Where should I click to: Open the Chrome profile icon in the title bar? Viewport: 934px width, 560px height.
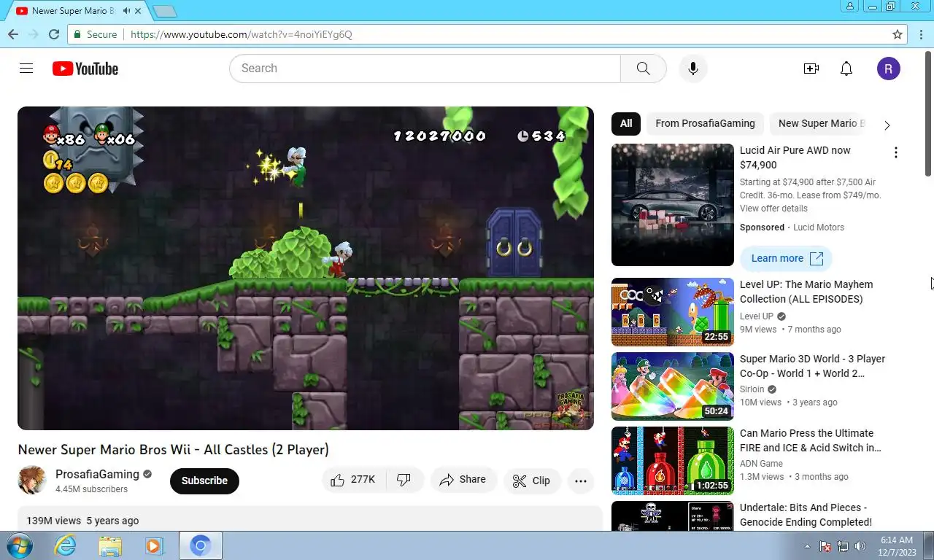coord(850,7)
